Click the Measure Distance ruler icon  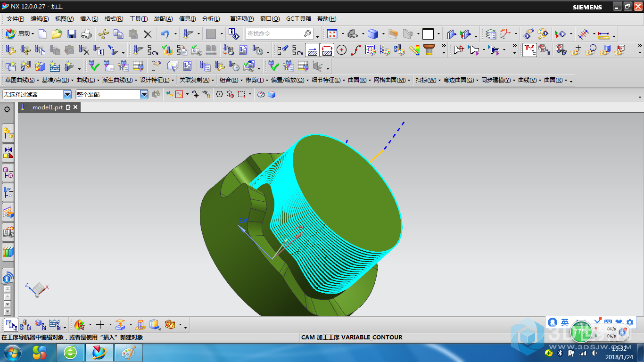click(604, 34)
